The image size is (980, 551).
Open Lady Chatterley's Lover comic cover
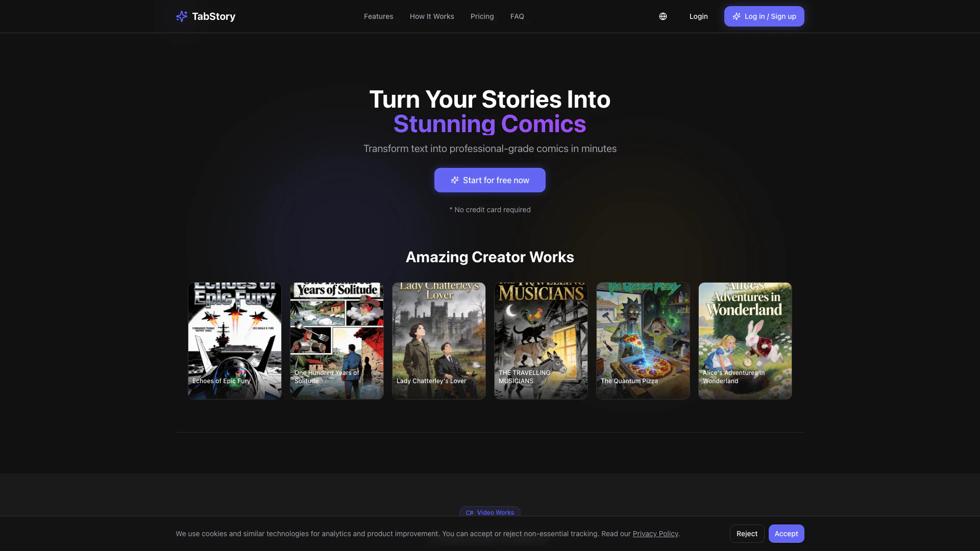pyautogui.click(x=438, y=340)
